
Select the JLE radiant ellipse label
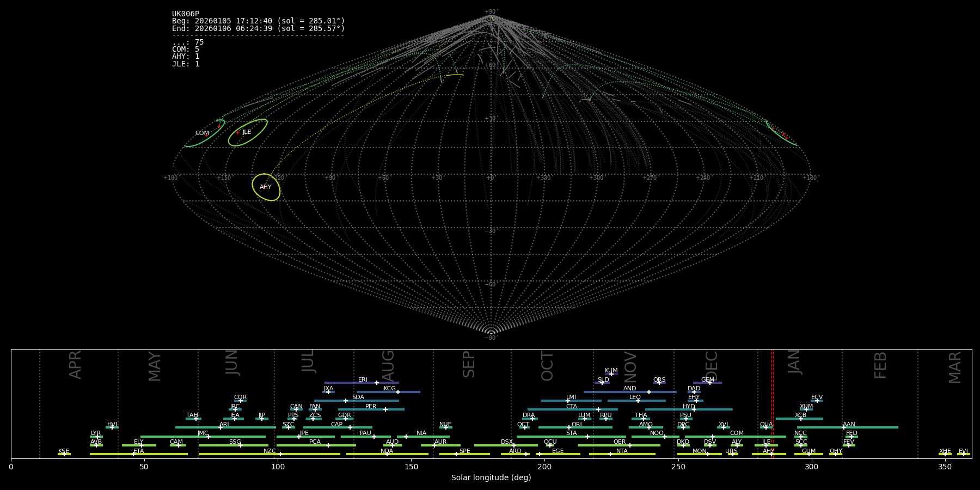click(247, 132)
